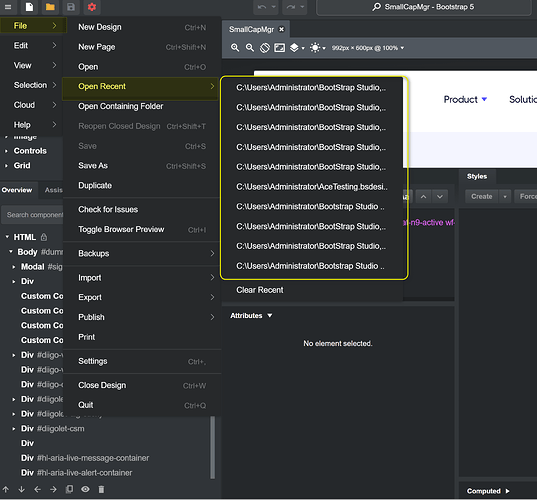The width and height of the screenshot is (537, 500).
Task: Expand the Publish submenu
Action: 142,317
